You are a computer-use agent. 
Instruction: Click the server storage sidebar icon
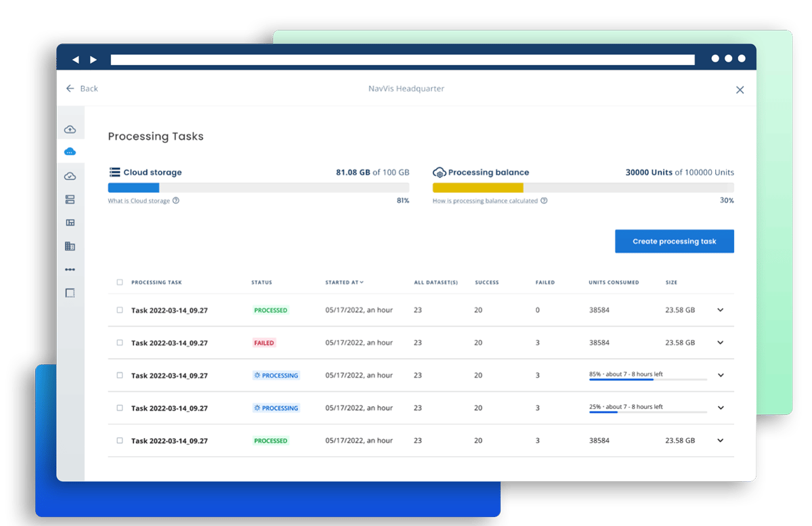point(70,200)
